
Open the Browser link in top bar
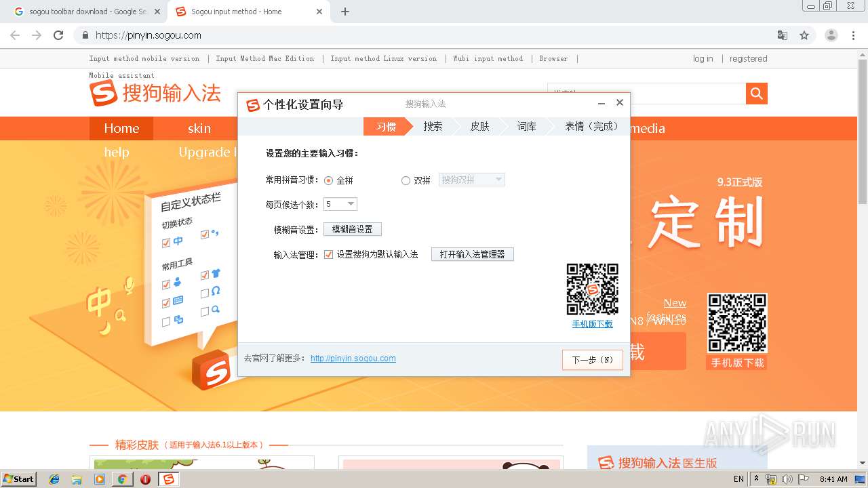(x=553, y=58)
